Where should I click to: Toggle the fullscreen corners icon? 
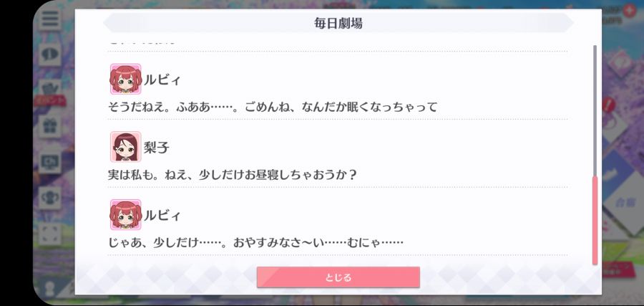tap(50, 233)
